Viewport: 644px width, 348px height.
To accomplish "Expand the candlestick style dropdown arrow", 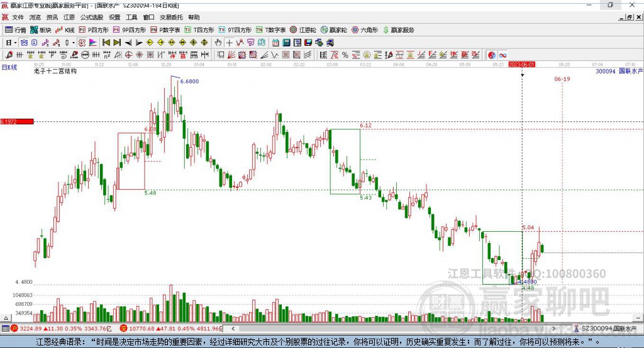I will [x=74, y=43].
